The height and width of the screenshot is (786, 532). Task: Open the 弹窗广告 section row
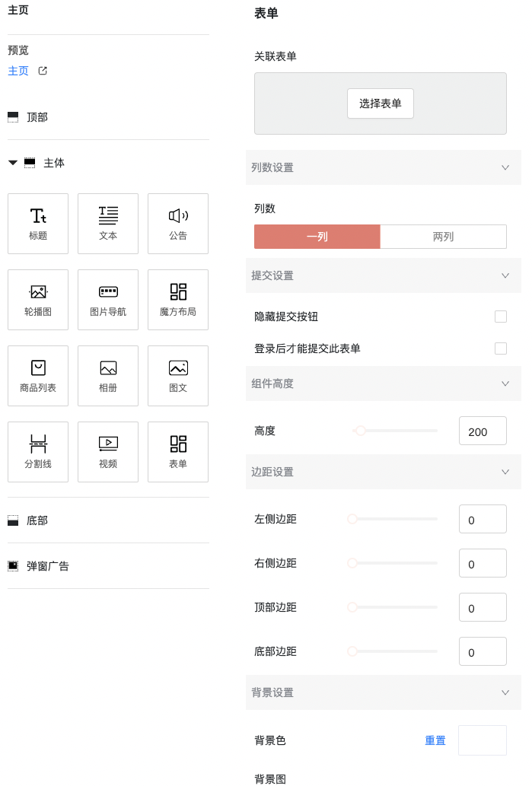[108, 566]
